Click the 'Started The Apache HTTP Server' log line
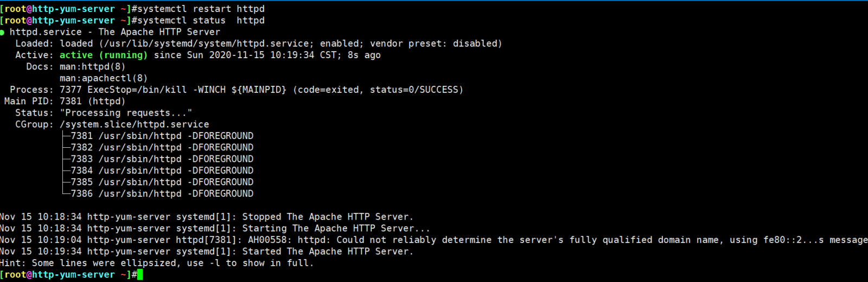 (x=206, y=252)
